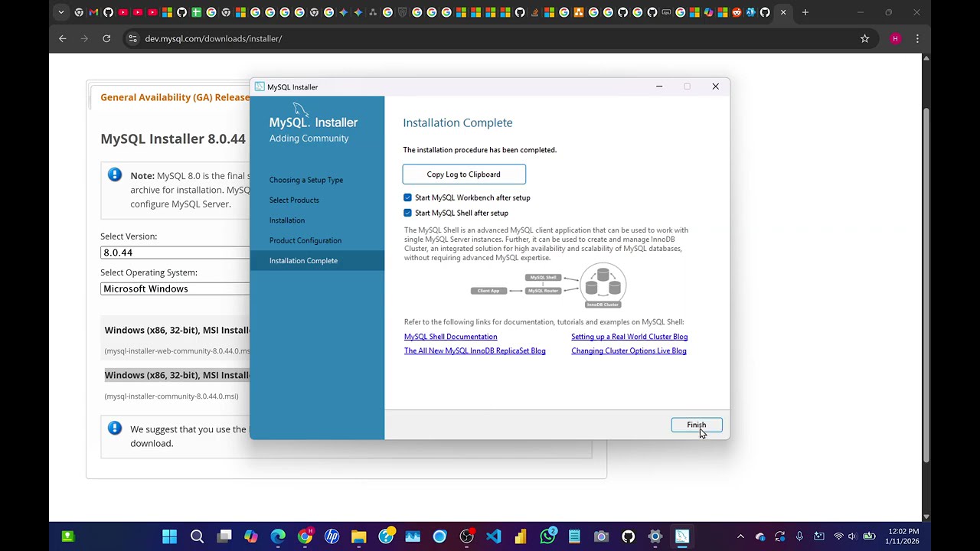Switch to the Gmail tab
The width and height of the screenshot is (980, 551).
93,12
